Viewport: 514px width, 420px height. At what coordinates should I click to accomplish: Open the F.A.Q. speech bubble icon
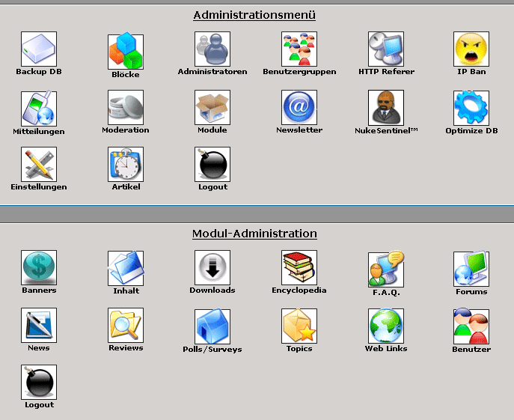coord(386,269)
